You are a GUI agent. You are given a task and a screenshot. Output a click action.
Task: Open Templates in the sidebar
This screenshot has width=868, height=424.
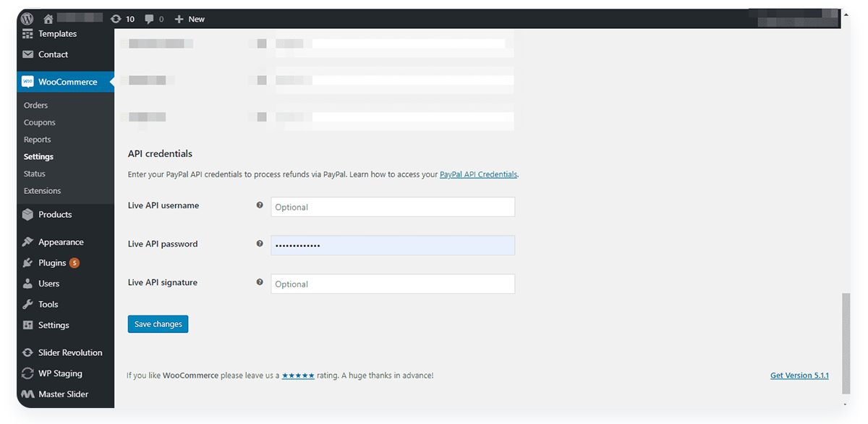pyautogui.click(x=57, y=34)
